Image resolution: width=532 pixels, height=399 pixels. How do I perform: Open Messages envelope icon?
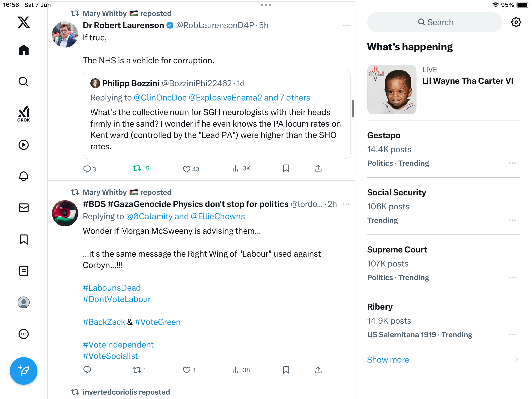point(24,208)
